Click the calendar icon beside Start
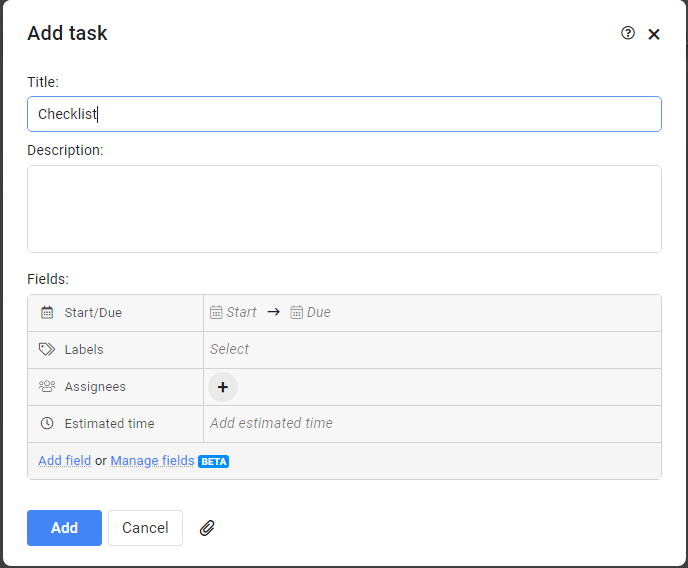The image size is (688, 568). tap(216, 312)
